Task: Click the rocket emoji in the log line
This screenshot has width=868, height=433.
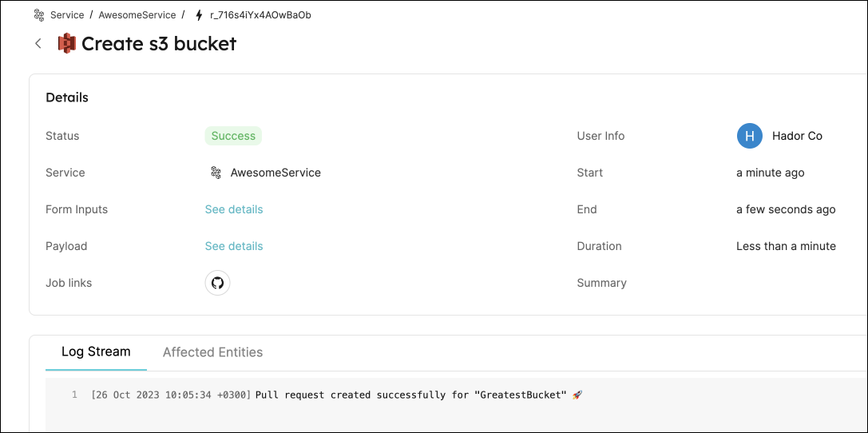Action: 577,395
